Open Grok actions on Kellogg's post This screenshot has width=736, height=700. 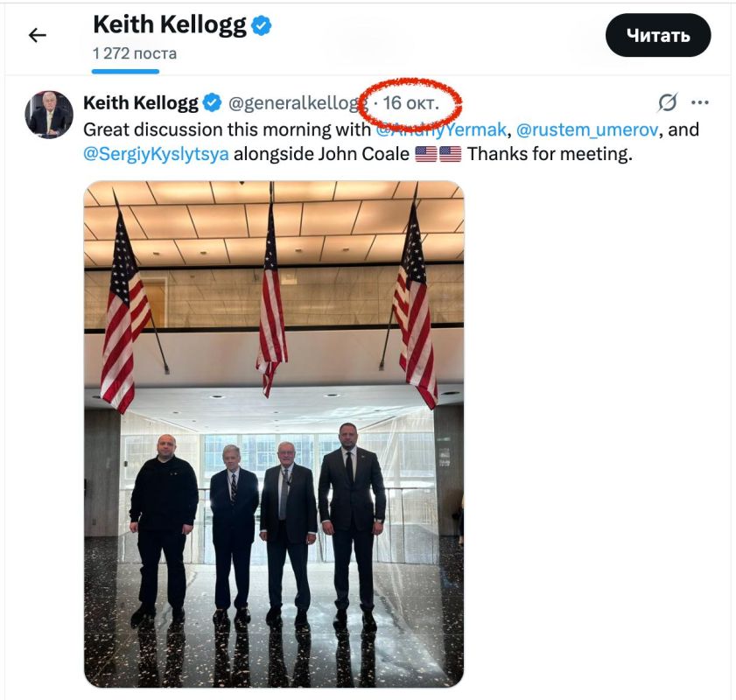[668, 102]
